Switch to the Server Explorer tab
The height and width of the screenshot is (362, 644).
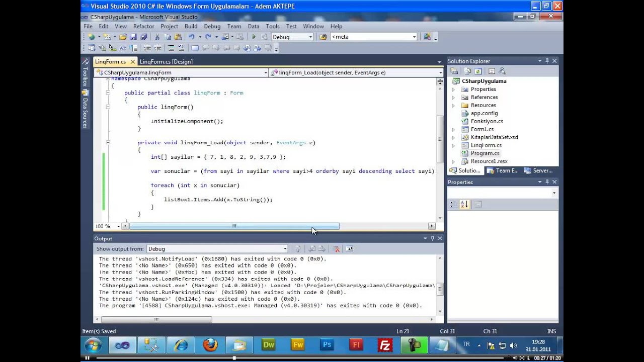tap(538, 170)
